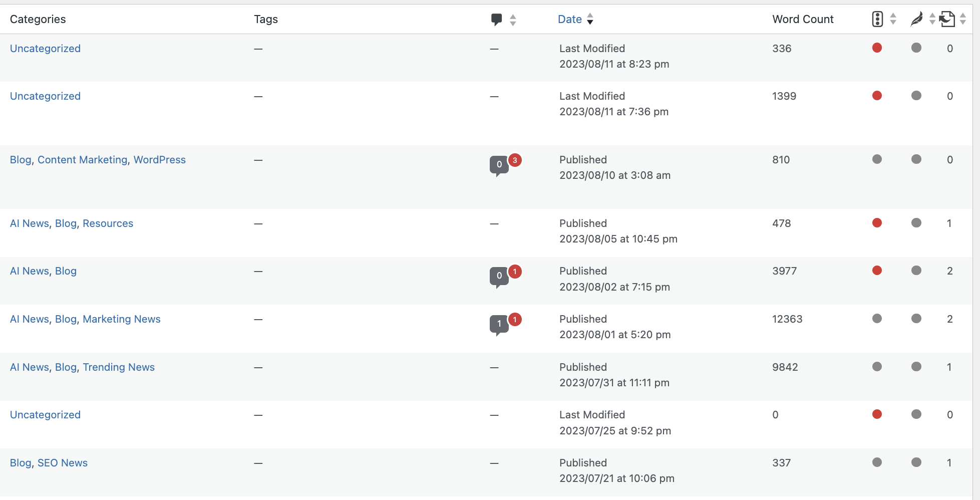Click the SEO score traffic light header icon
The image size is (980, 500).
(877, 19)
